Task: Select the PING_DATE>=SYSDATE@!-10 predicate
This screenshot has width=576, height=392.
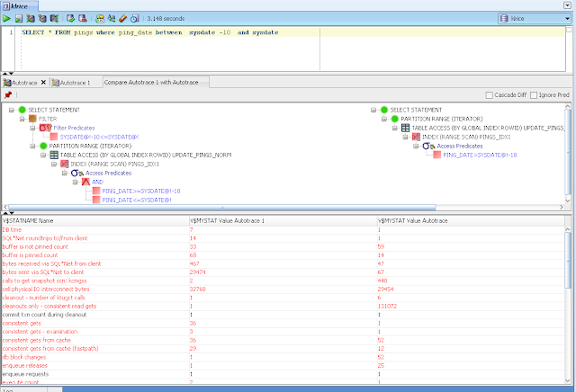Action: point(141,191)
